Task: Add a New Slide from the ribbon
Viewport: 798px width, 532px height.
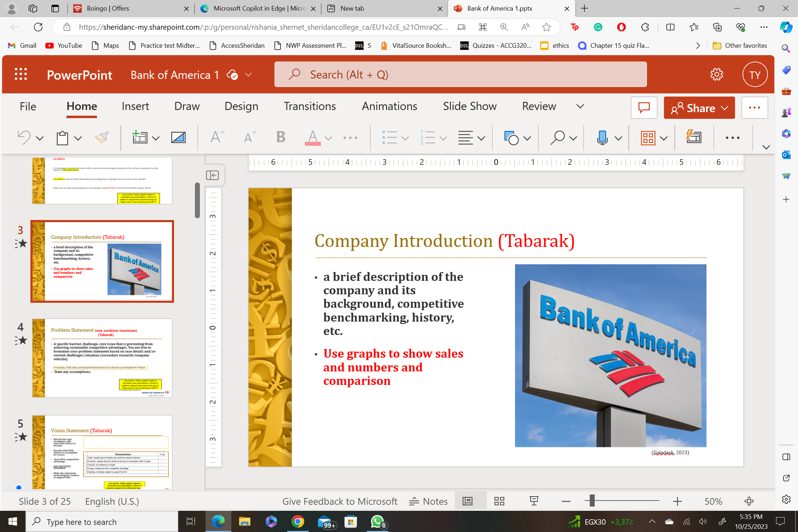Action: [x=140, y=137]
